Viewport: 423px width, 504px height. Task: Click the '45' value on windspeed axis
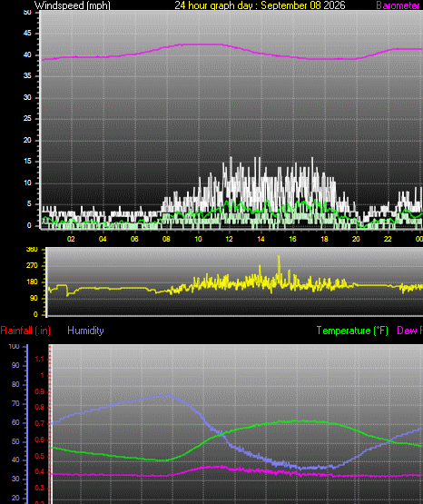27,33
